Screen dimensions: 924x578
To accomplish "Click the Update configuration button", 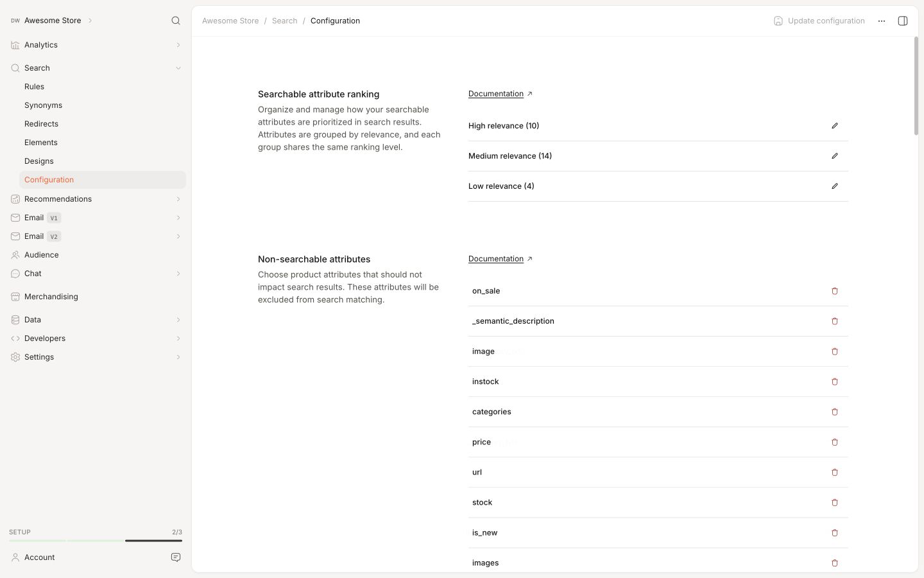I will 819,21.
